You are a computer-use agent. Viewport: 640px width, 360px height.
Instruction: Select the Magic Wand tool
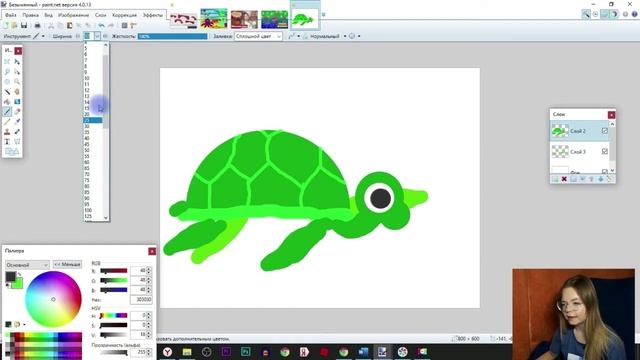tap(7, 92)
